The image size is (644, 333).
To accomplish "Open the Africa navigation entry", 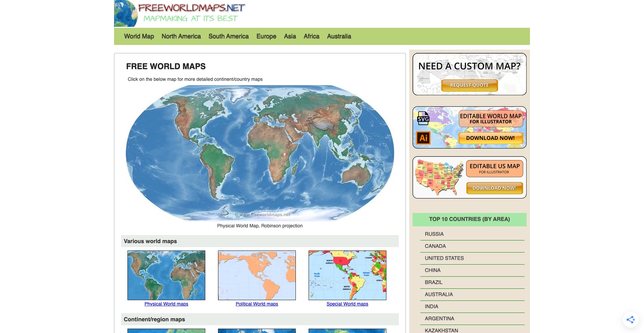I will (x=311, y=36).
